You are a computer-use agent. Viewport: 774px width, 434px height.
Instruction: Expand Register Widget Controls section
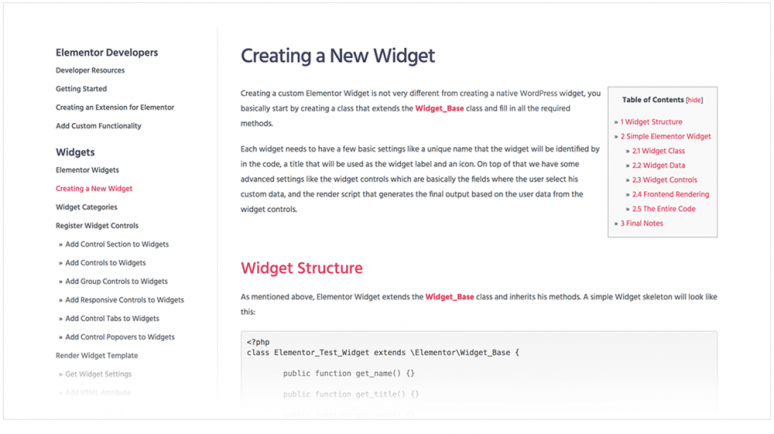97,226
